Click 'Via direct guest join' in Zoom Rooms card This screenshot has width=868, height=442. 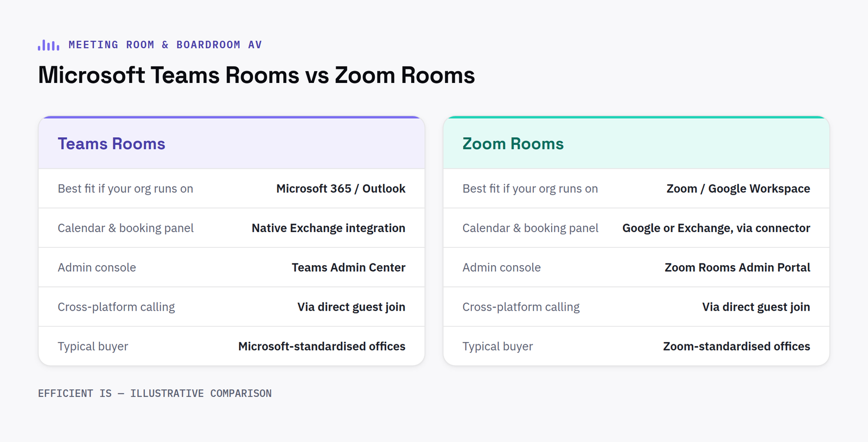tap(756, 307)
